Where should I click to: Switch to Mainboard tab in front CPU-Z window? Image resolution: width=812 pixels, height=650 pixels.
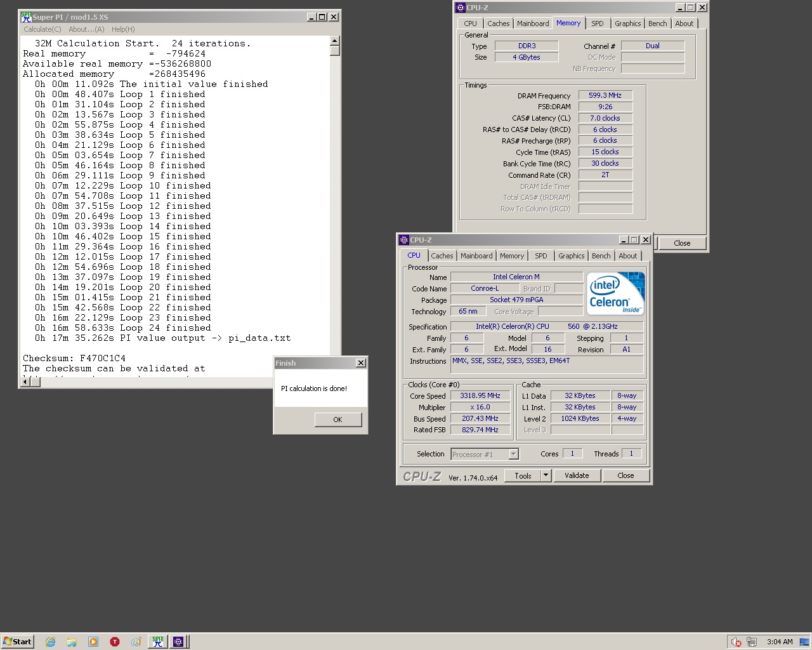click(476, 256)
